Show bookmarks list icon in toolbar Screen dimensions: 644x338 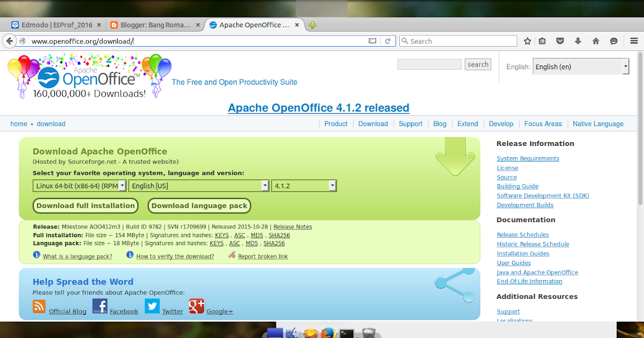pos(543,41)
